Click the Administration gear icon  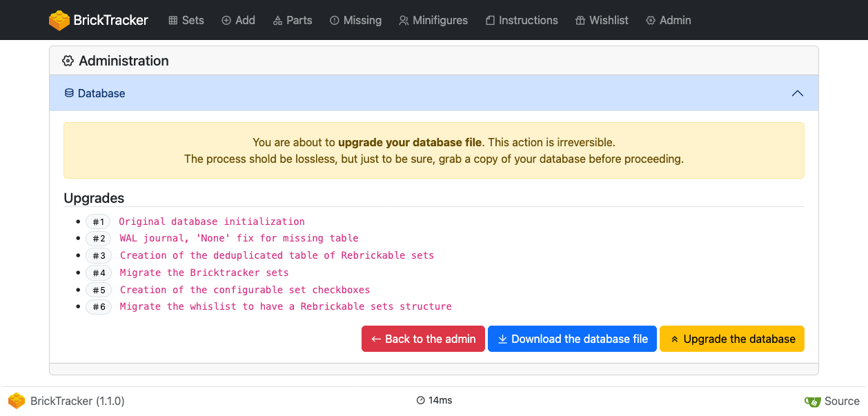(68, 61)
